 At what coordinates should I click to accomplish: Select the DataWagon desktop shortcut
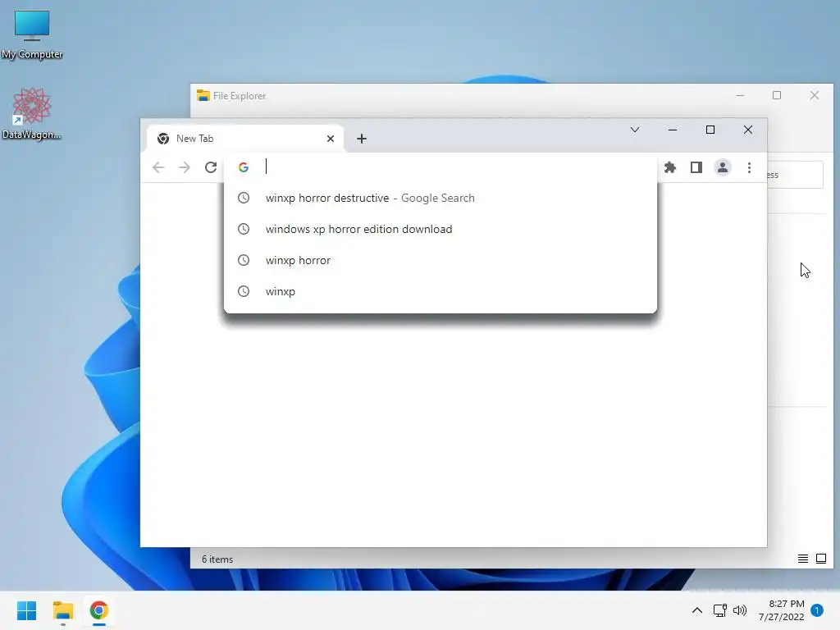point(32,113)
